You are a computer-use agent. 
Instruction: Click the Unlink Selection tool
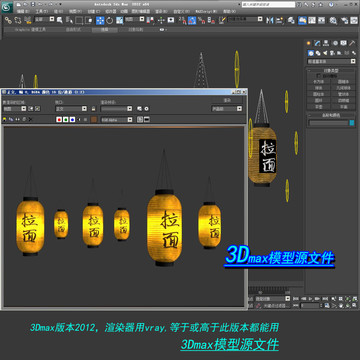[x=18, y=20]
